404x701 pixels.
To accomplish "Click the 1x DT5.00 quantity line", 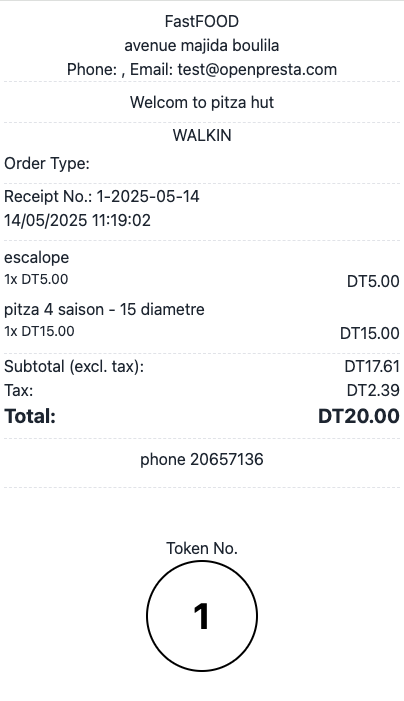I will tap(36, 279).
